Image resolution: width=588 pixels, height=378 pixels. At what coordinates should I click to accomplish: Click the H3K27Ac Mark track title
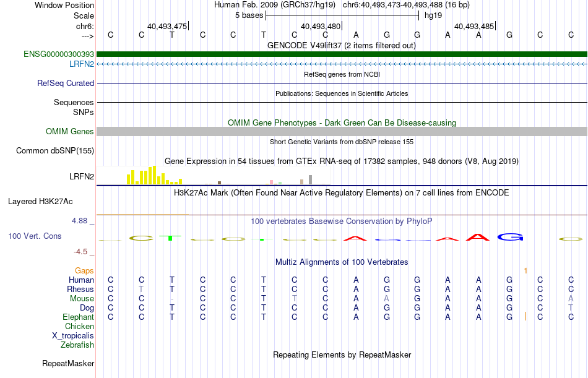tap(342, 193)
